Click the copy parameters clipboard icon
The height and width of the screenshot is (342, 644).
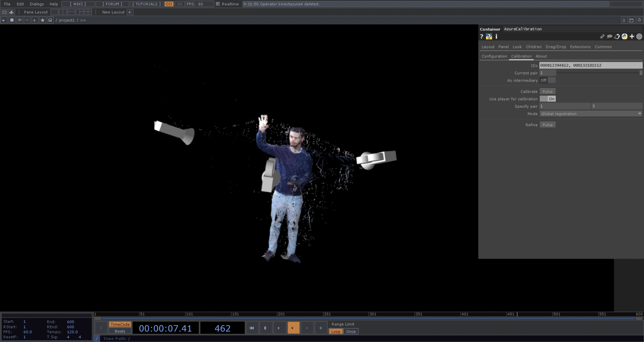point(617,36)
